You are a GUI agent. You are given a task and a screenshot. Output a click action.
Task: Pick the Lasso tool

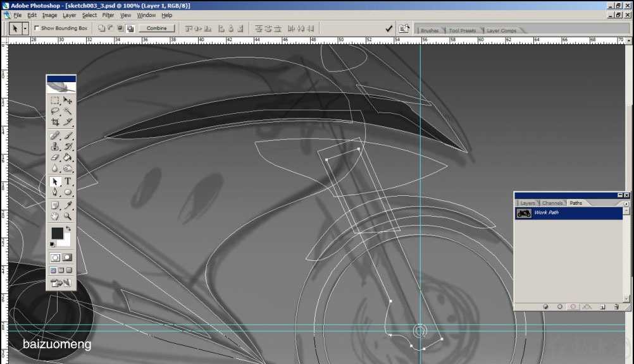coord(55,111)
